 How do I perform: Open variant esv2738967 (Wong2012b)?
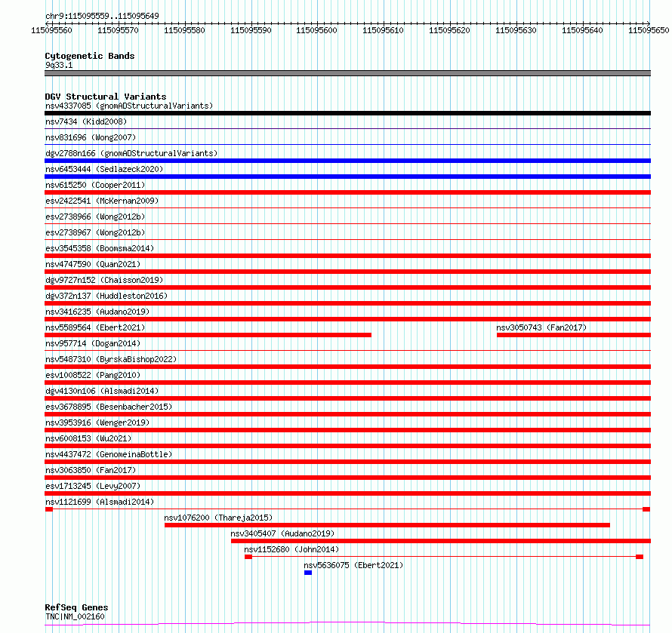pos(95,232)
